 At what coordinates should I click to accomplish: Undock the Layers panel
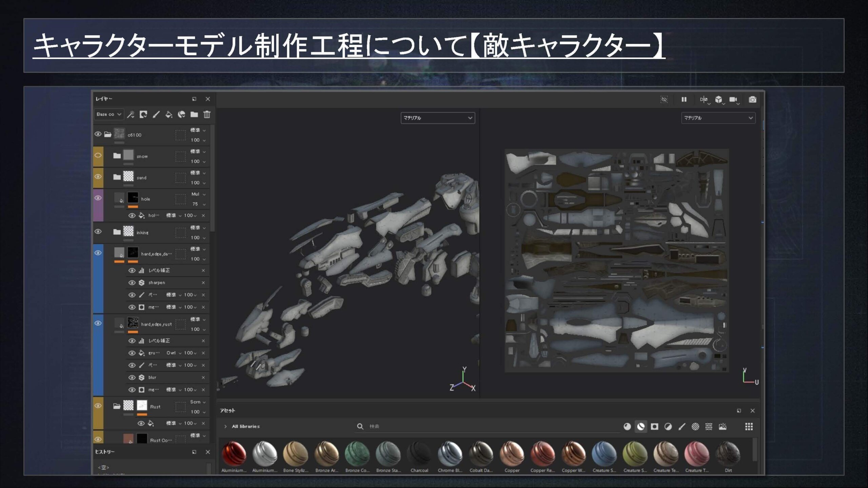[x=194, y=99]
